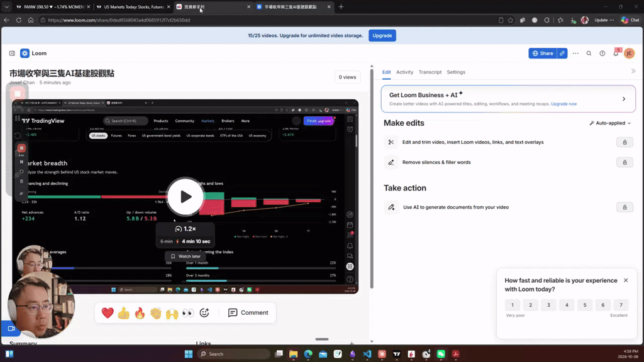Switch to the Activity tab
This screenshot has height=362, width=644.
tap(404, 72)
